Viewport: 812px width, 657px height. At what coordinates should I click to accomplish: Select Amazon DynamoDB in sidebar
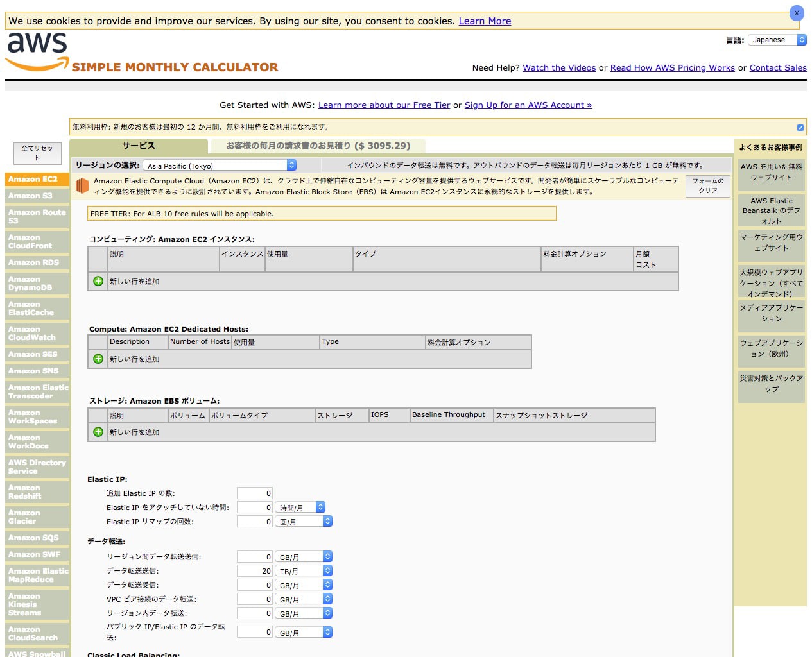pyautogui.click(x=37, y=283)
